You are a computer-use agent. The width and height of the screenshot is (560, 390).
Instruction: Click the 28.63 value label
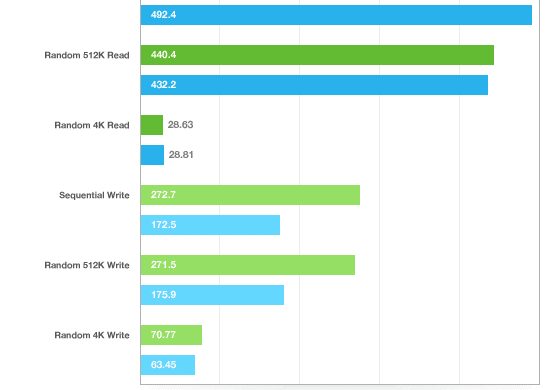180,125
